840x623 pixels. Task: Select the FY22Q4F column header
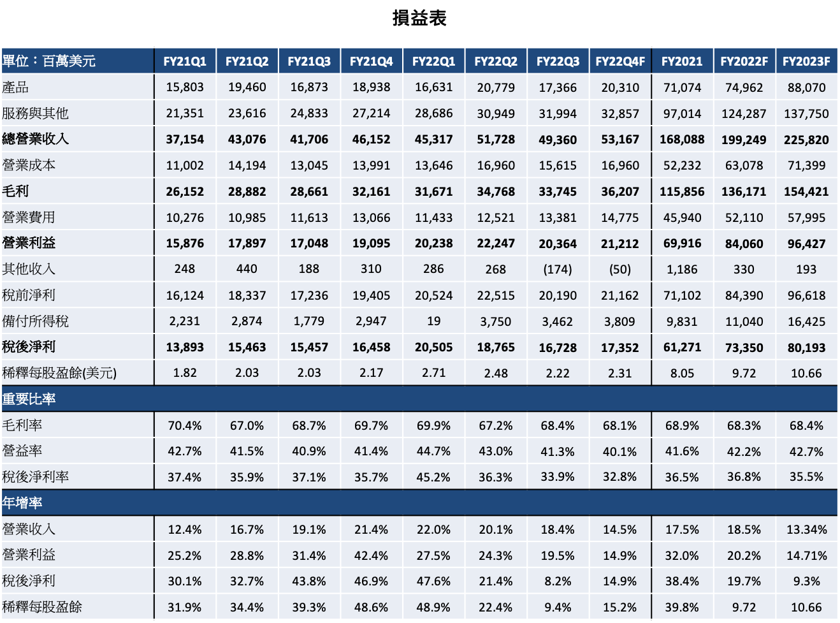coord(620,61)
